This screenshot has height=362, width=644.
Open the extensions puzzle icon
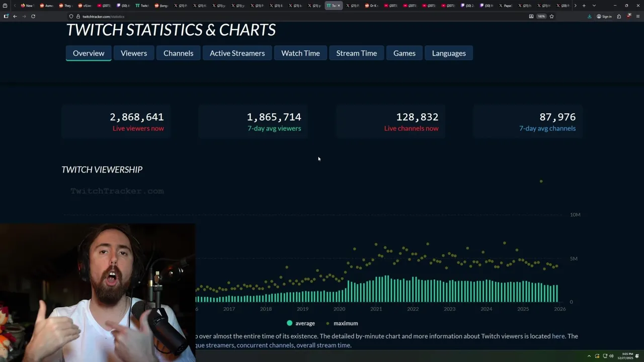click(x=619, y=17)
